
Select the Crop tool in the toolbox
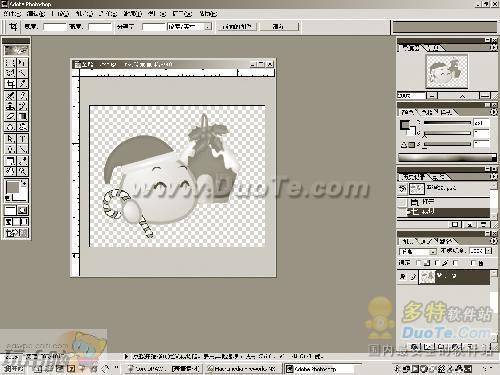pos(10,83)
